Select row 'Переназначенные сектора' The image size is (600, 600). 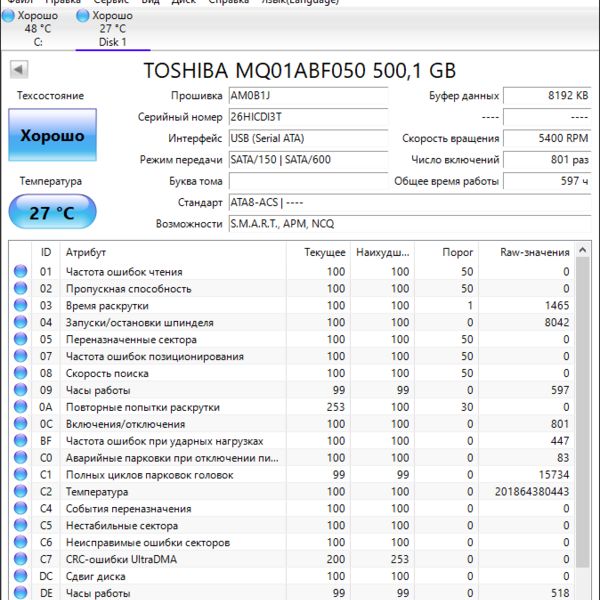point(292,339)
